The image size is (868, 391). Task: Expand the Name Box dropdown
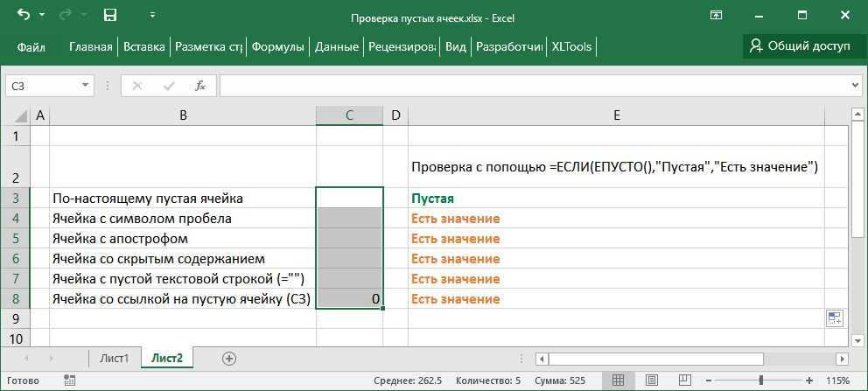[x=85, y=86]
